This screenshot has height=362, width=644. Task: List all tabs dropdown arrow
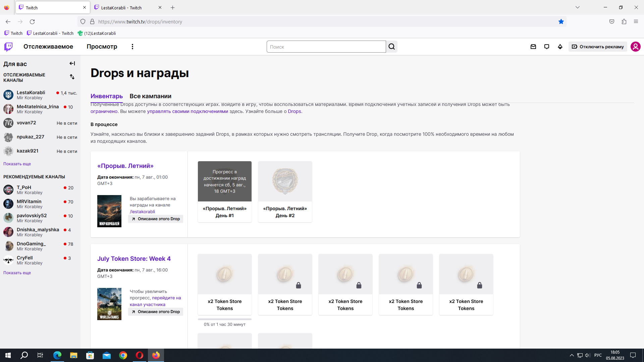pos(578,7)
